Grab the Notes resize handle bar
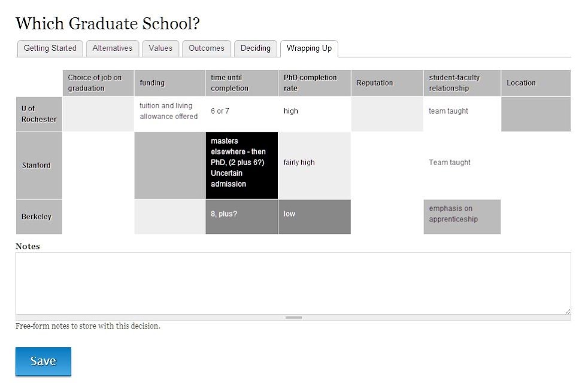Viewport: 588px width, 383px height. tap(293, 317)
